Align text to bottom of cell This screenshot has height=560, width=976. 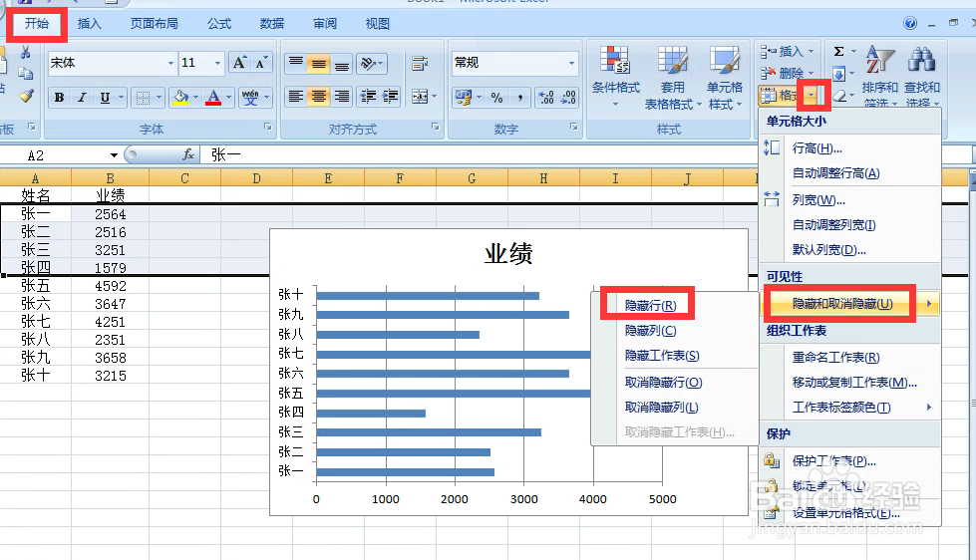(x=341, y=63)
